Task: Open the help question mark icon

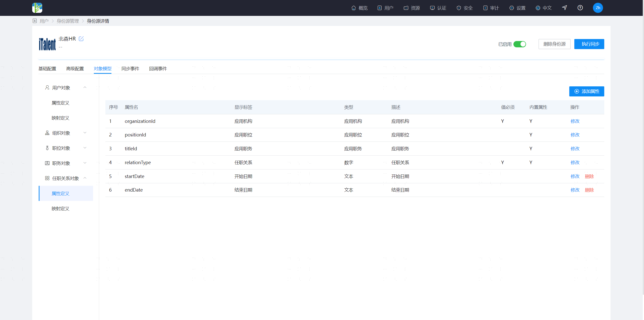Action: click(580, 8)
